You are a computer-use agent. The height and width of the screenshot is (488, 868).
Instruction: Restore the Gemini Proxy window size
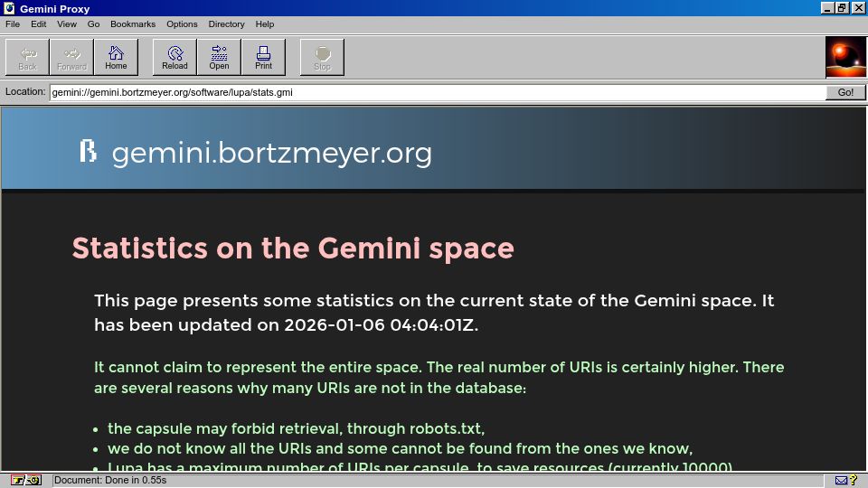click(x=842, y=8)
